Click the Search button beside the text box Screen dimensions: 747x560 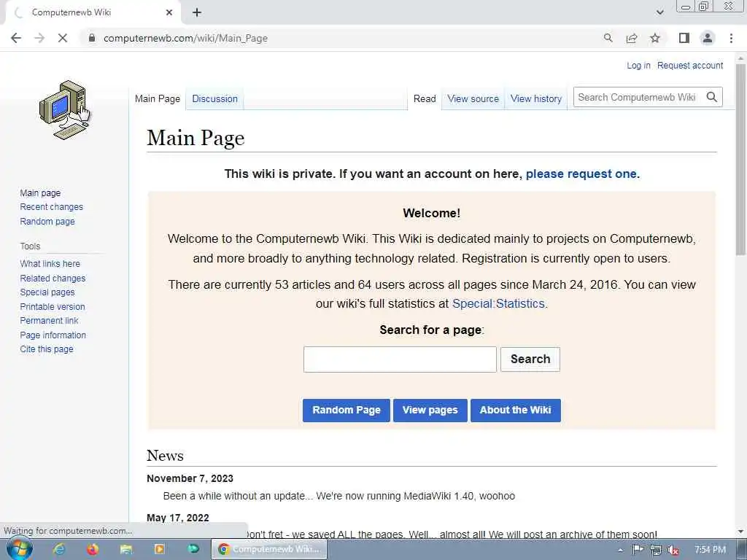click(530, 359)
